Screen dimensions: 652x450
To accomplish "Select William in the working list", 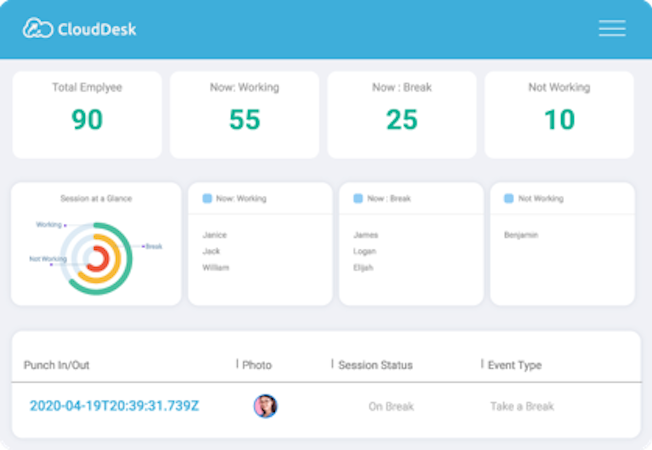I will pyautogui.click(x=215, y=267).
